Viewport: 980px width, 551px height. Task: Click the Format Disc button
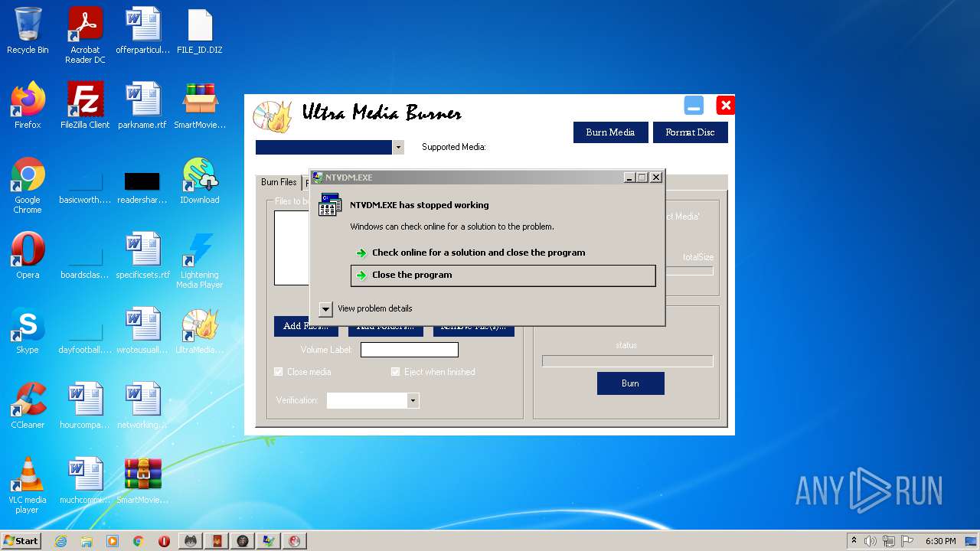click(x=690, y=132)
